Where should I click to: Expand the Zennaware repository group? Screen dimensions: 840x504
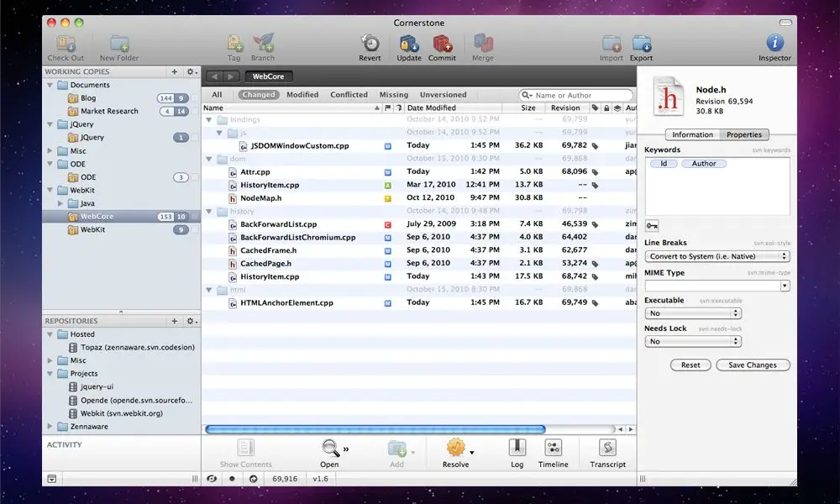50,427
